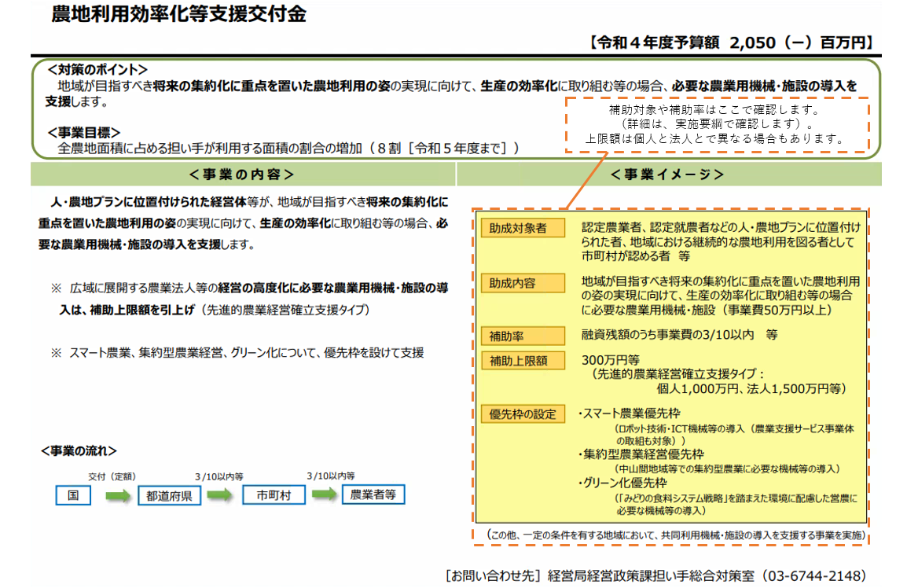The height and width of the screenshot is (588, 918).
Task: Select the 市町村 flow box
Action: pyautogui.click(x=272, y=495)
